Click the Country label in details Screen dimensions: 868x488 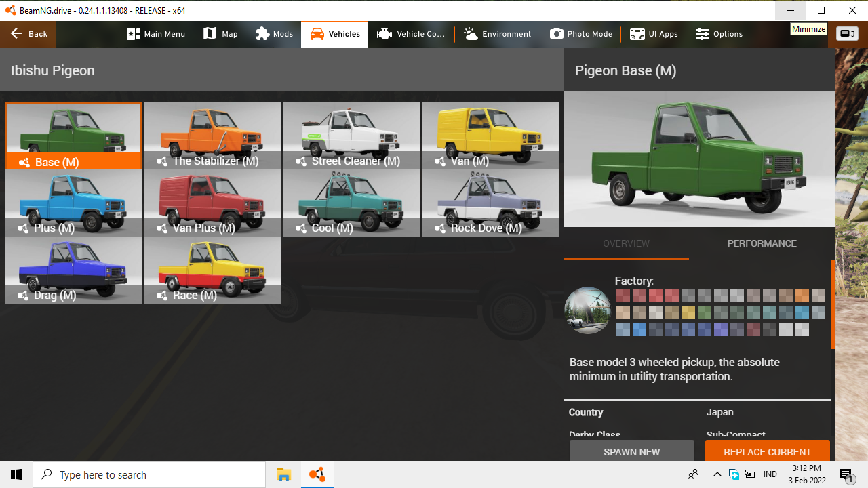(586, 412)
